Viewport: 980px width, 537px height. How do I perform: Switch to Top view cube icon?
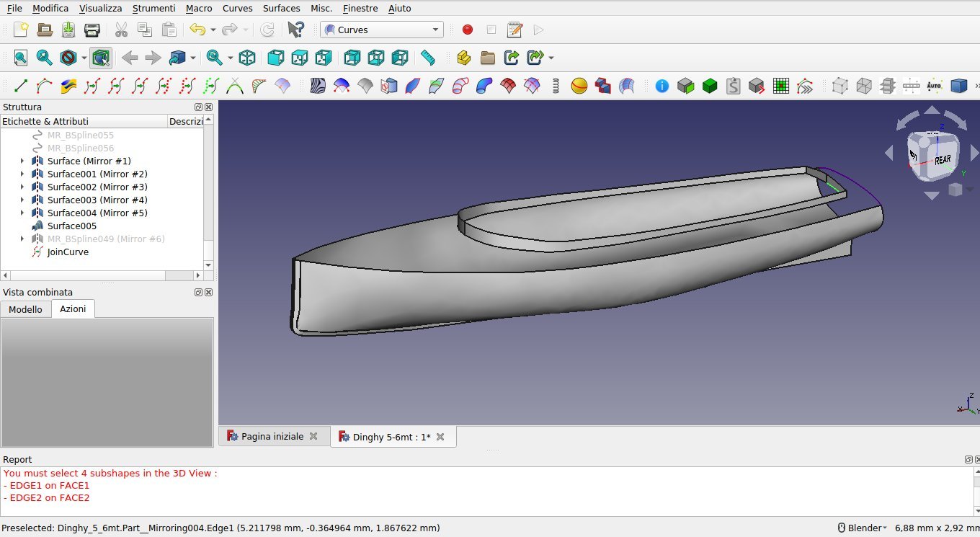300,58
